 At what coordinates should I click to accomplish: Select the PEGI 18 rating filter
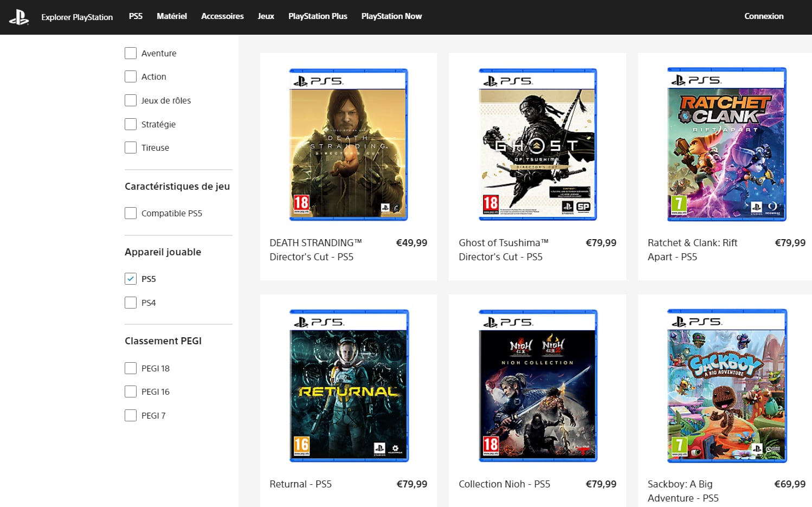point(131,368)
